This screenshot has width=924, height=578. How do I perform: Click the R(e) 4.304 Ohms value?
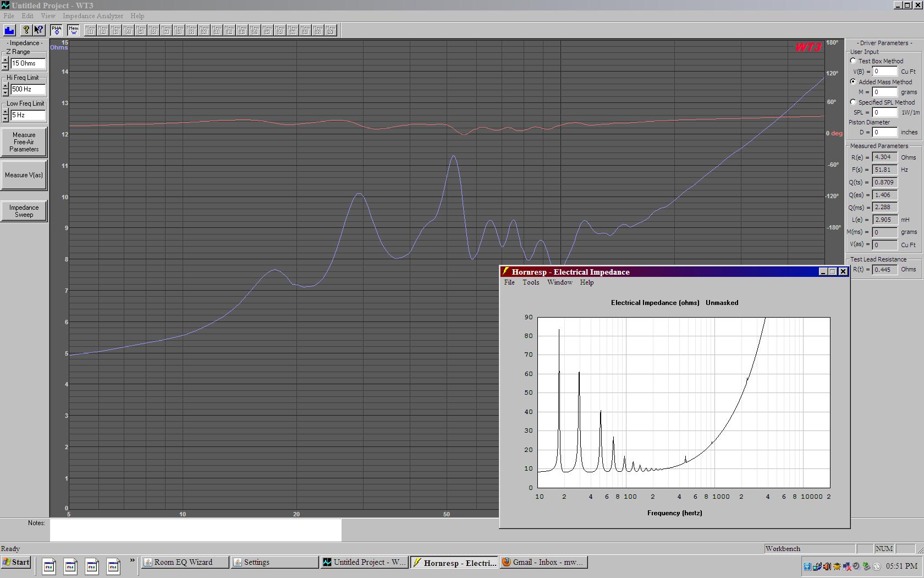pyautogui.click(x=885, y=157)
